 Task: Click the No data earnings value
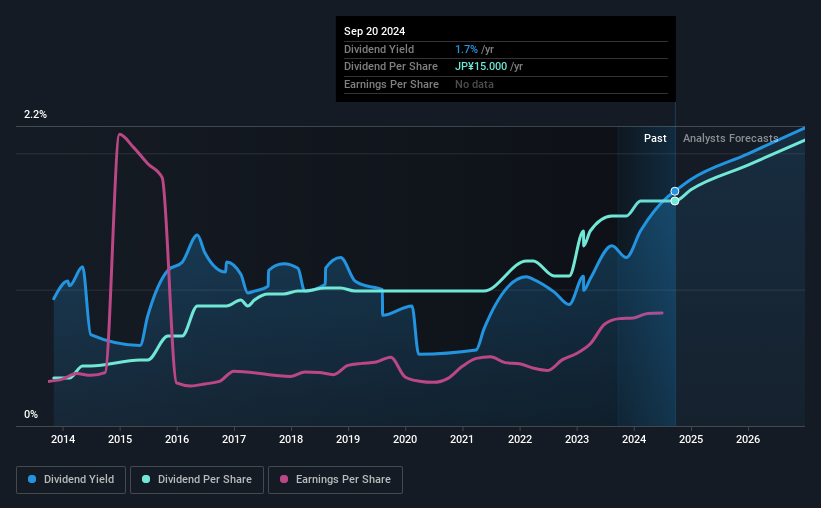pos(474,84)
